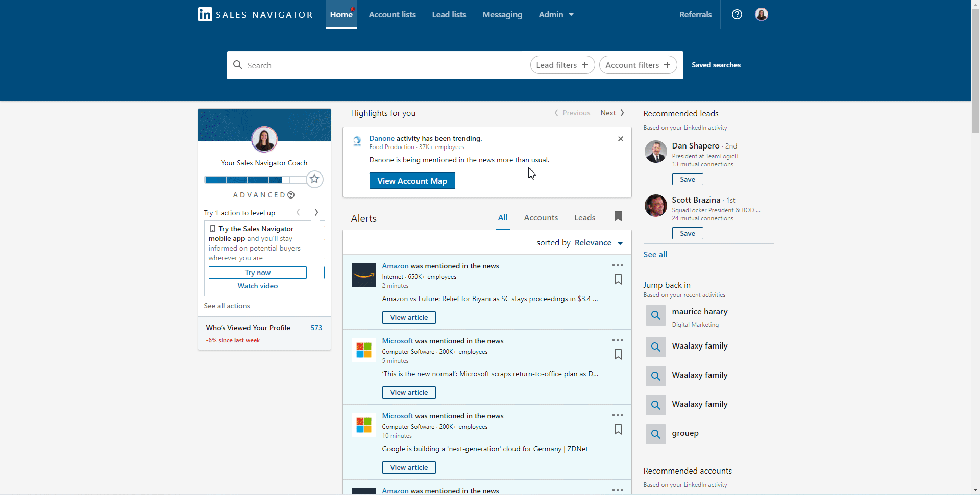
Task: Click the View Account Map button
Action: tap(412, 181)
